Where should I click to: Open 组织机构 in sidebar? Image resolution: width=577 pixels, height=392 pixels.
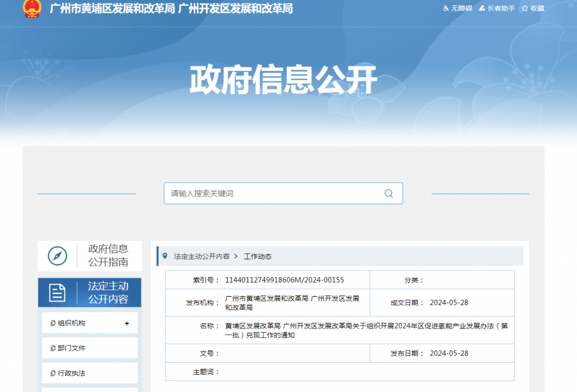point(90,323)
